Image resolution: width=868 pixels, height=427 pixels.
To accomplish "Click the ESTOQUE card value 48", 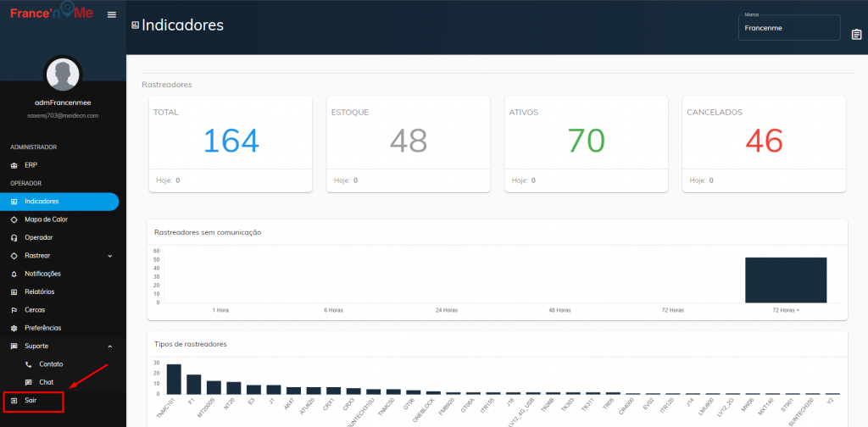I will tap(409, 141).
